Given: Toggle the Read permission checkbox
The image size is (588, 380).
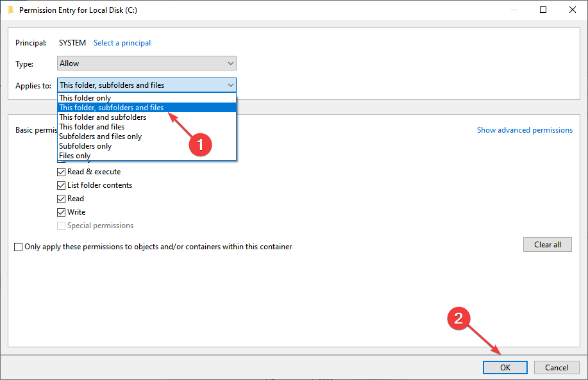Looking at the screenshot, I should click(x=61, y=199).
